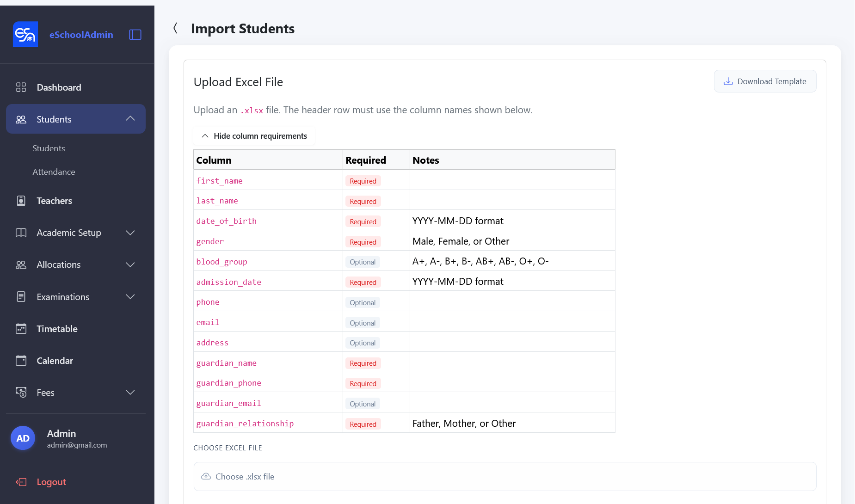This screenshot has width=855, height=504.
Task: Click the Students group icon in sidebar
Action: pyautogui.click(x=21, y=119)
